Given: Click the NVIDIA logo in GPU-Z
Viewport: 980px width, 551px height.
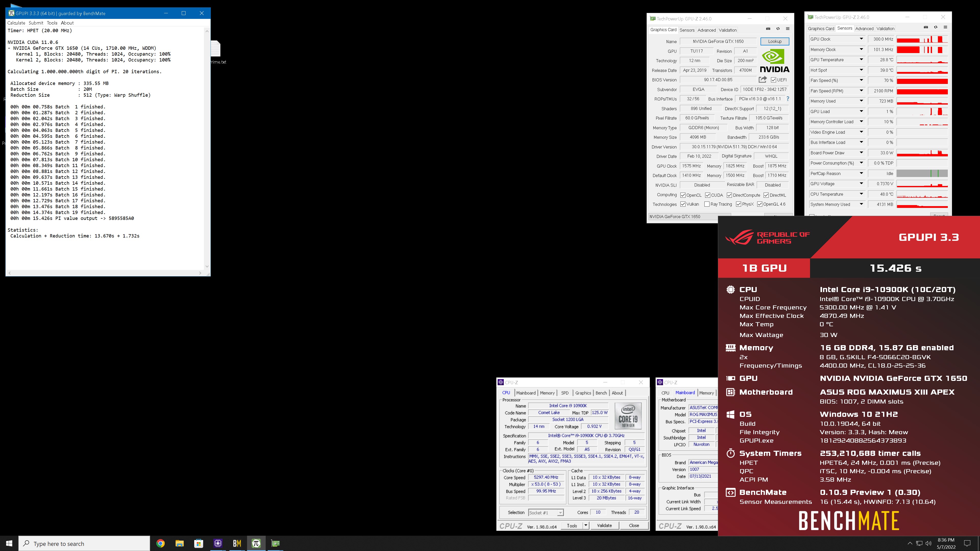Looking at the screenshot, I should (x=774, y=61).
